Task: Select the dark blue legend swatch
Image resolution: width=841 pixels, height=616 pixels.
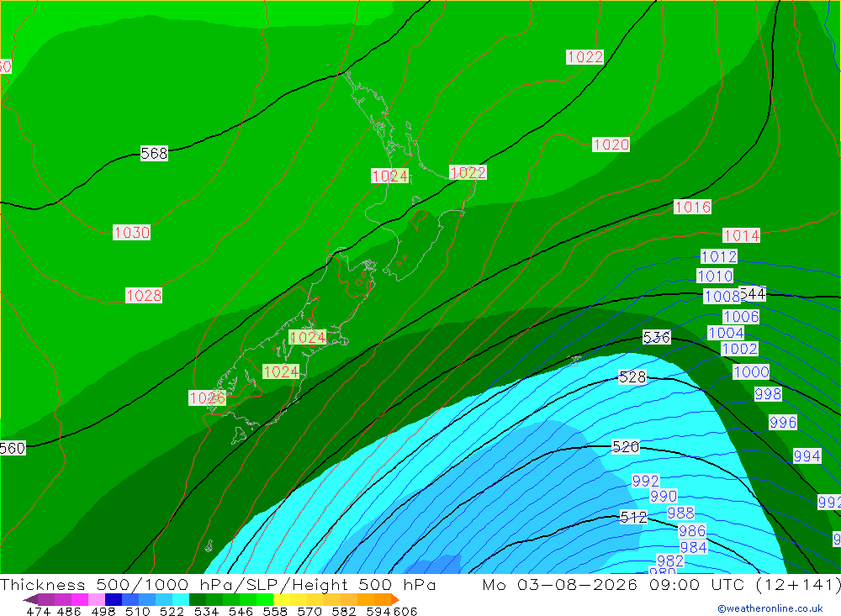Action: (x=114, y=599)
